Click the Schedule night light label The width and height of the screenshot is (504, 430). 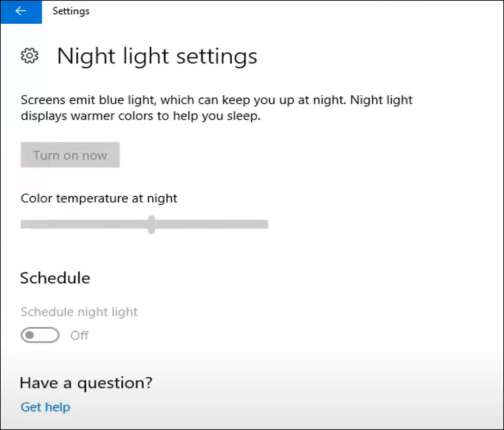click(79, 312)
